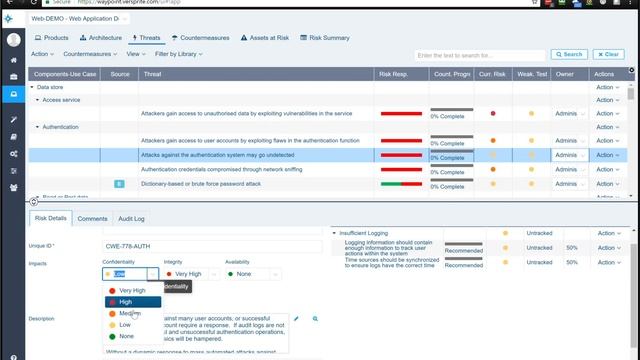
Task: Click the browser reload icon
Action: click(34, 2)
